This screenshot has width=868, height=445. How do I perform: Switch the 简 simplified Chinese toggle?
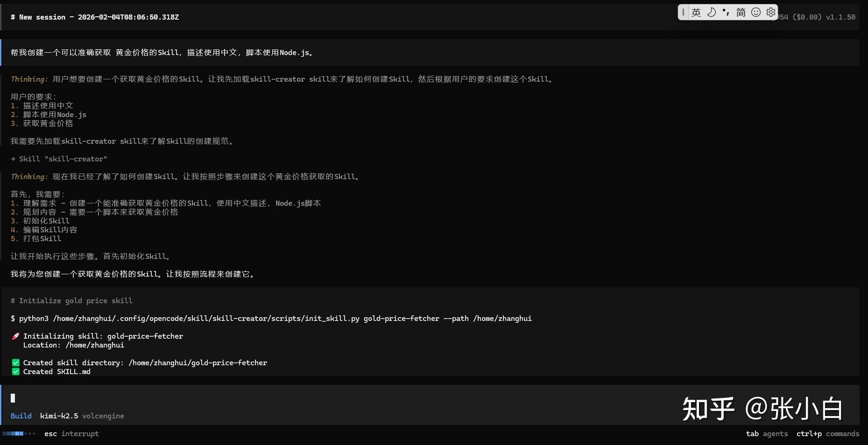coord(741,13)
